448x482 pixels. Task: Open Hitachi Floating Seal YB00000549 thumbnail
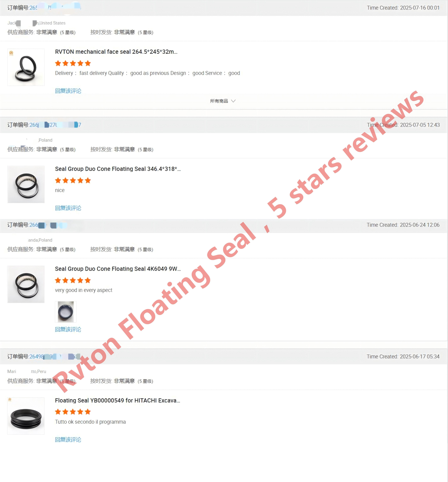26,416
